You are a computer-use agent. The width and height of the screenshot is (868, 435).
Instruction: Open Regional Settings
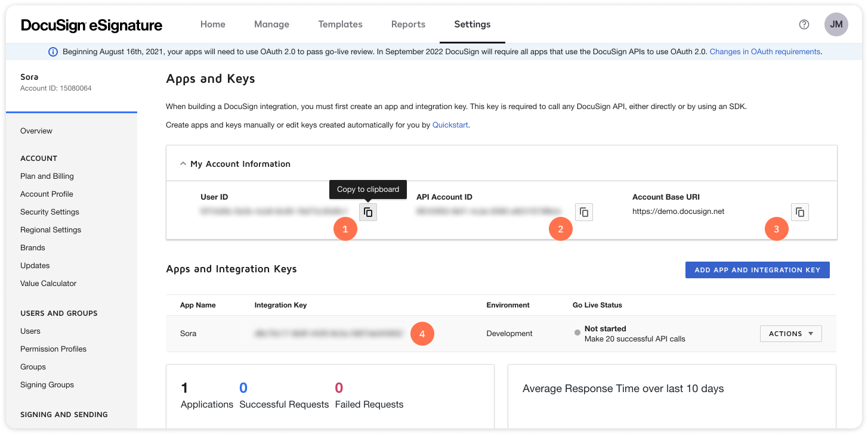[51, 230]
